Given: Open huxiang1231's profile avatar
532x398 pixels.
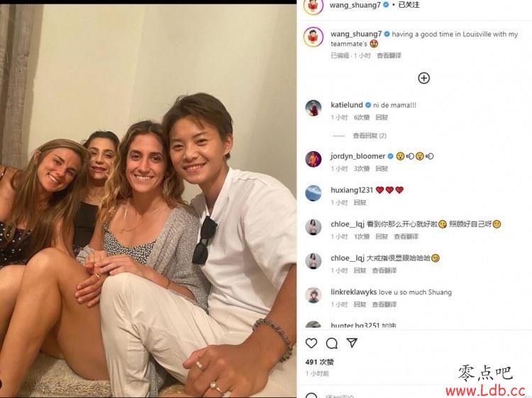Looking at the screenshot, I should click(313, 193).
